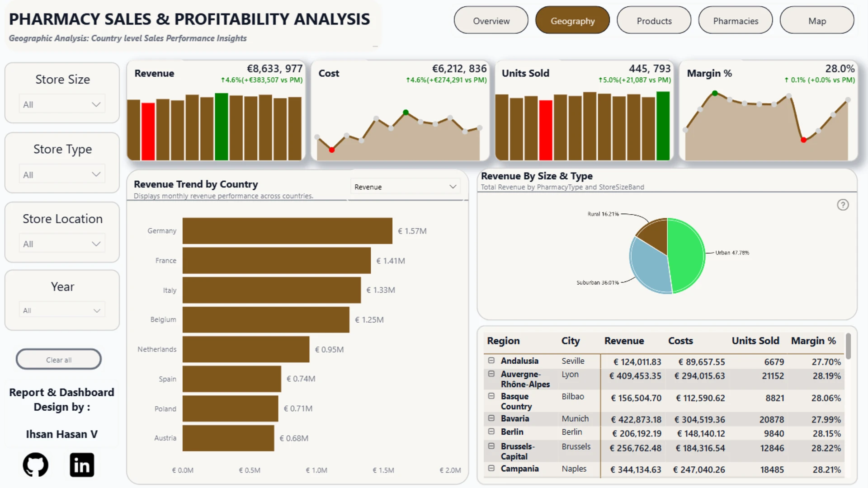Open the Revenue metric selector dropdown
The width and height of the screenshot is (868, 488).
[x=406, y=187]
